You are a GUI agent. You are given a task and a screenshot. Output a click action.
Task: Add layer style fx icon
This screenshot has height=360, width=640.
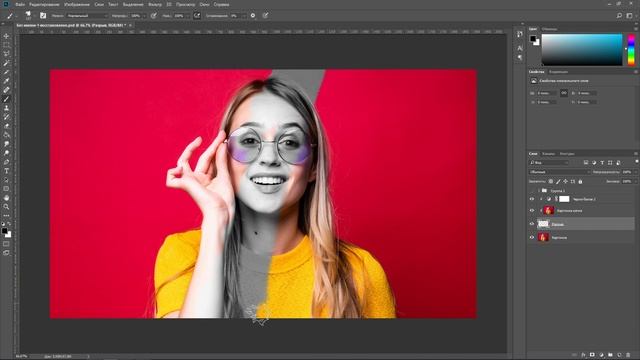click(583, 355)
